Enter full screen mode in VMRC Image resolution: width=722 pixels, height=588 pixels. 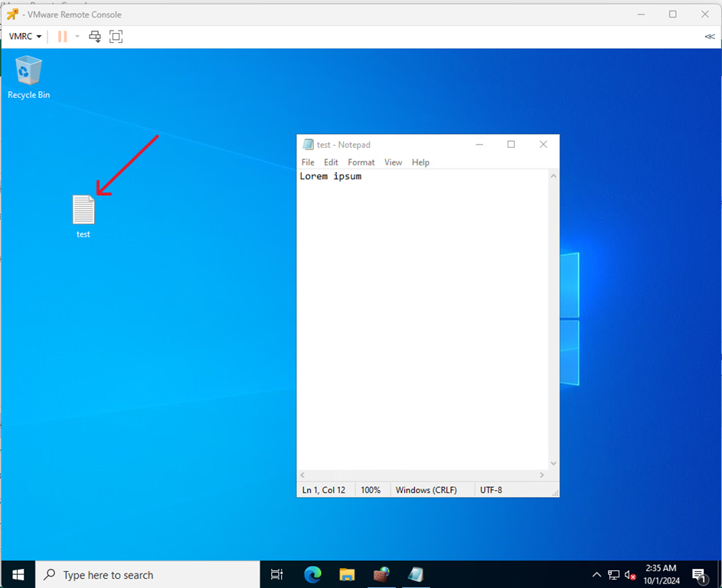point(116,37)
